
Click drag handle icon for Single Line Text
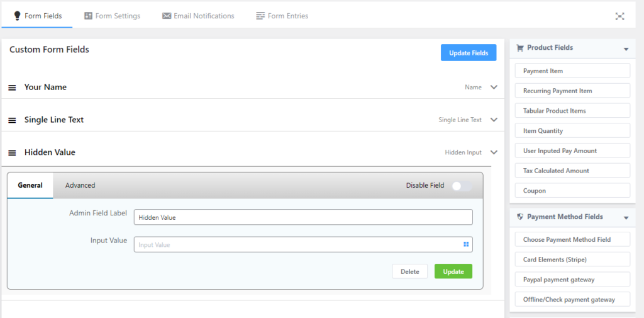pyautogui.click(x=12, y=120)
